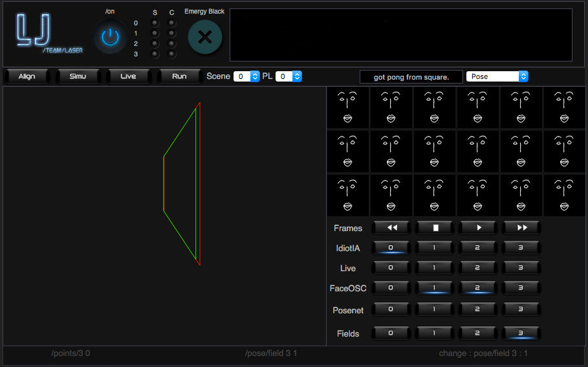
Task: Select Posenet button 2
Action: point(478,309)
